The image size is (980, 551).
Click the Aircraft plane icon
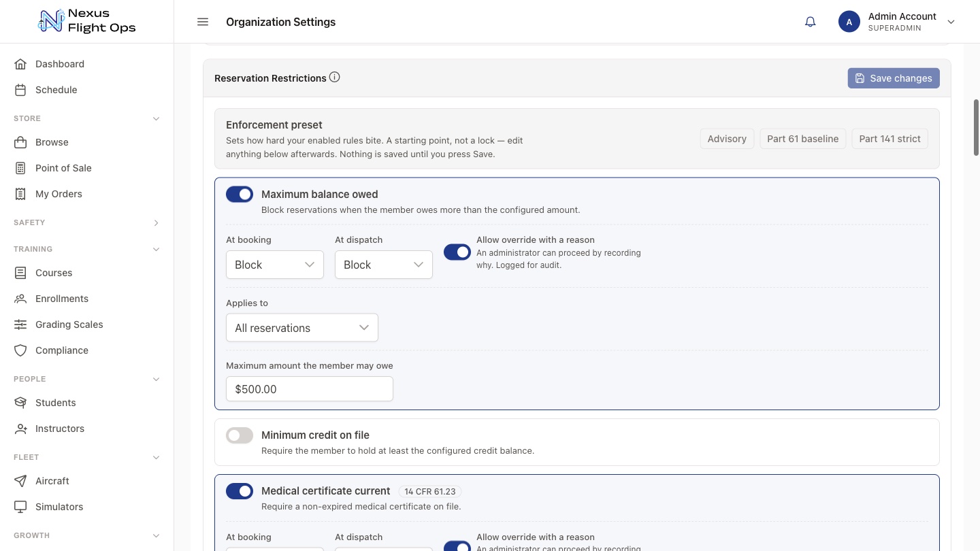pyautogui.click(x=20, y=481)
